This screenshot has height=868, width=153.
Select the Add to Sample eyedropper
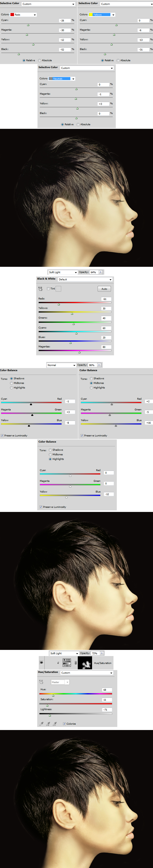[x=48, y=724]
